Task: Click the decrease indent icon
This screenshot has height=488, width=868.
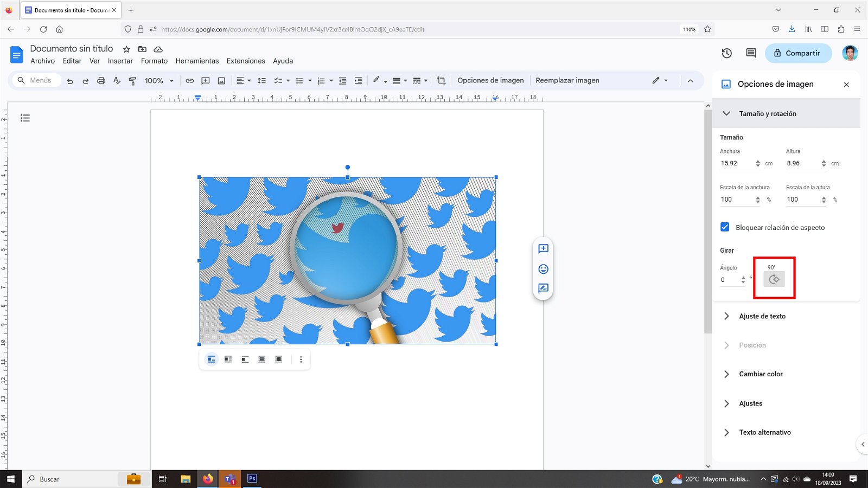Action: [x=343, y=81]
